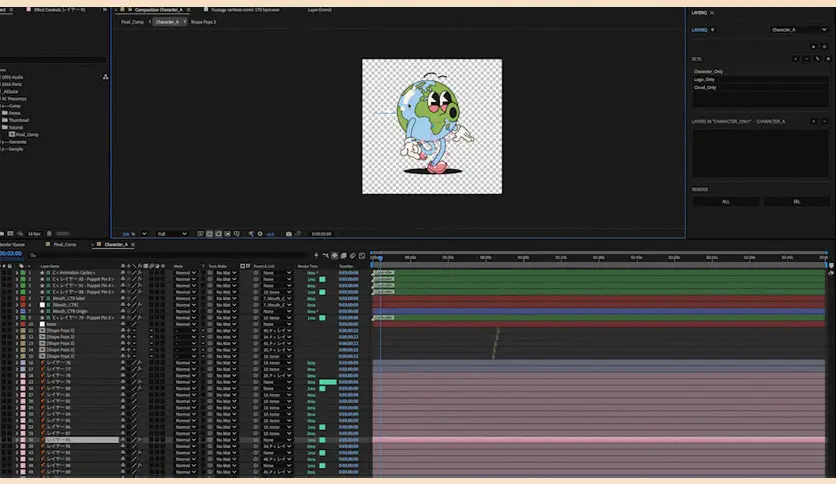Click the live update lightning icon in timeline
Viewport: 836px width, 484px height.
[x=316, y=256]
